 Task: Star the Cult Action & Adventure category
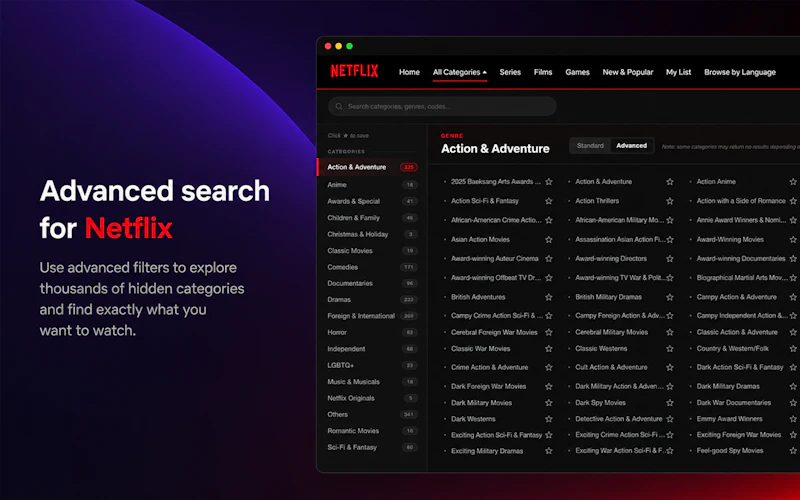(670, 367)
